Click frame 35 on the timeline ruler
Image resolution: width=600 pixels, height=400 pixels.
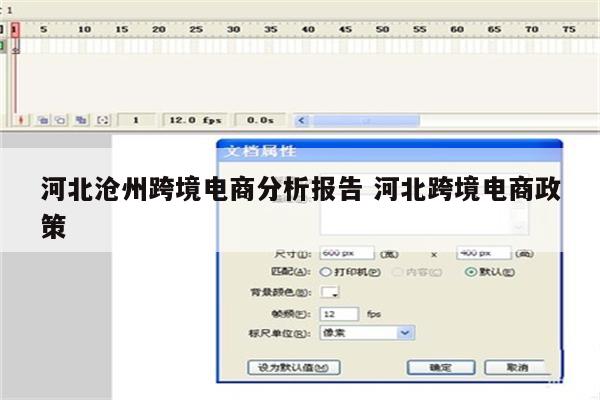click(271, 29)
